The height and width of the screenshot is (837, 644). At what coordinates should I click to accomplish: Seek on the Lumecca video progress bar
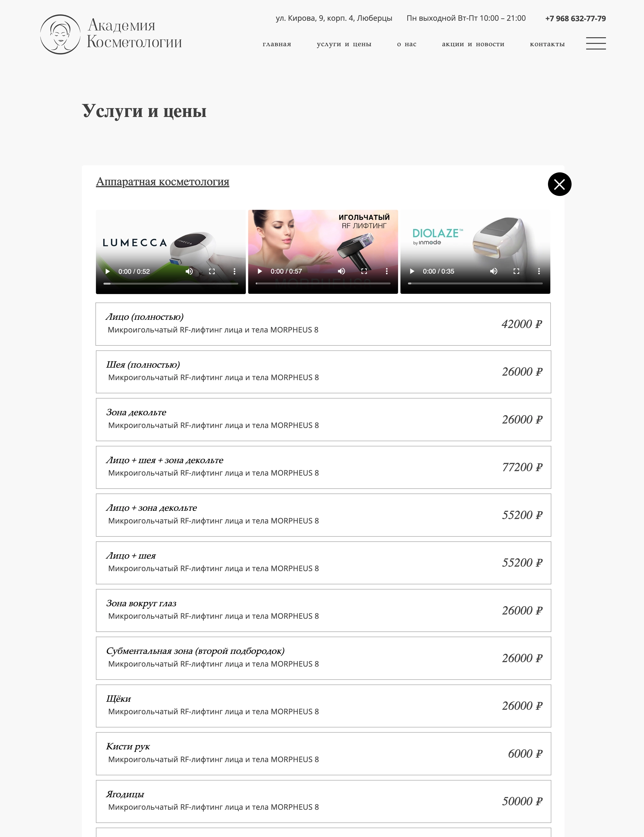point(171,284)
